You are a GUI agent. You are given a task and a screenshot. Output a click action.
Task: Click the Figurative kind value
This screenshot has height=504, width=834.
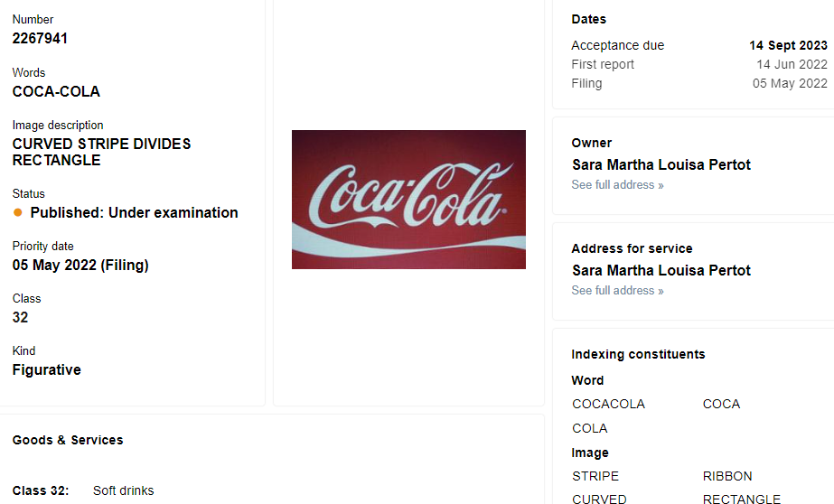coord(47,370)
